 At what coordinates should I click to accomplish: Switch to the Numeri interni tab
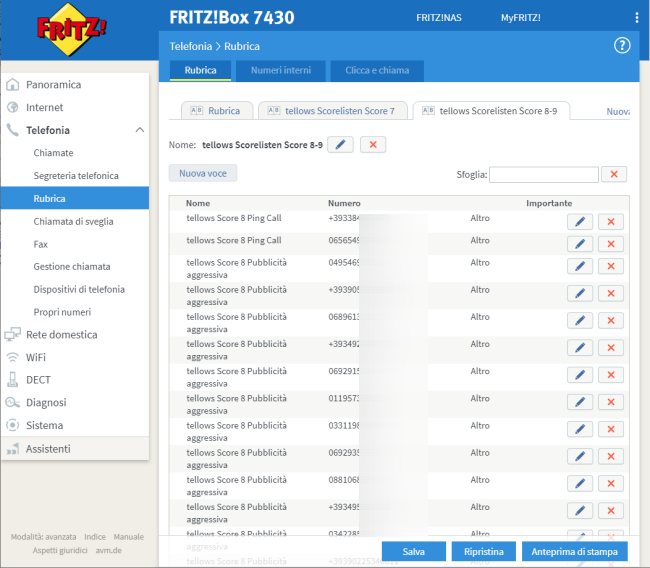281,70
